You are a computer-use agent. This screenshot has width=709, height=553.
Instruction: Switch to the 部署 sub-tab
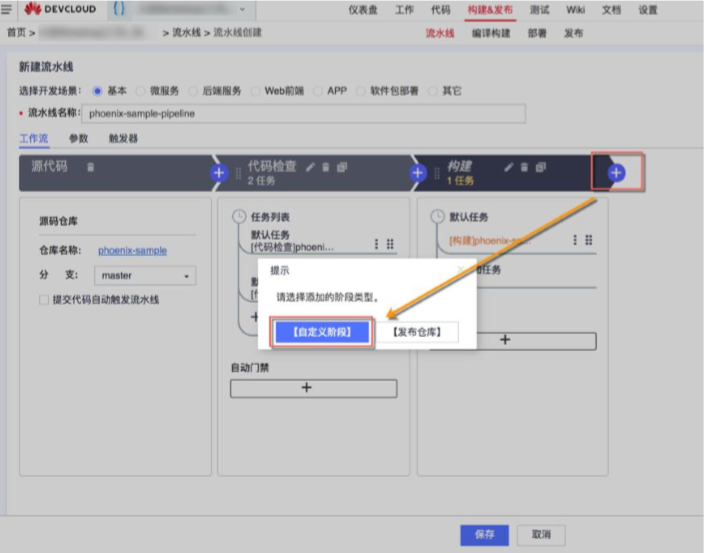(537, 33)
